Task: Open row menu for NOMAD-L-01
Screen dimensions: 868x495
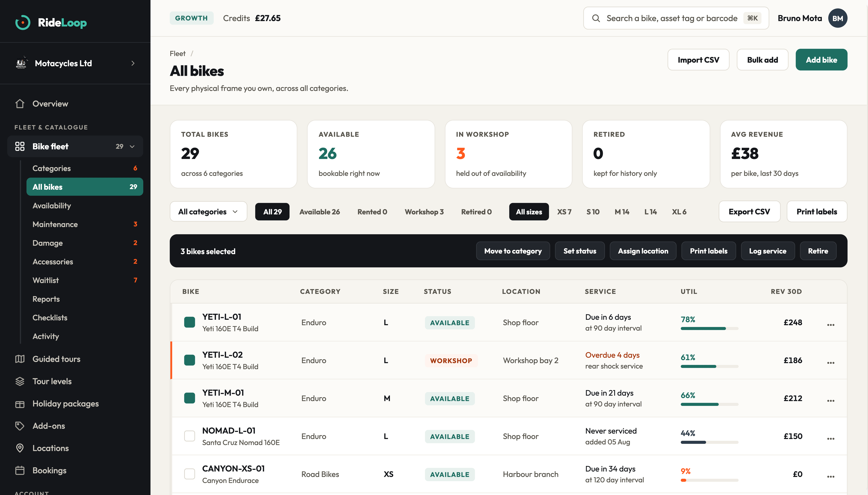Action: [x=831, y=438]
